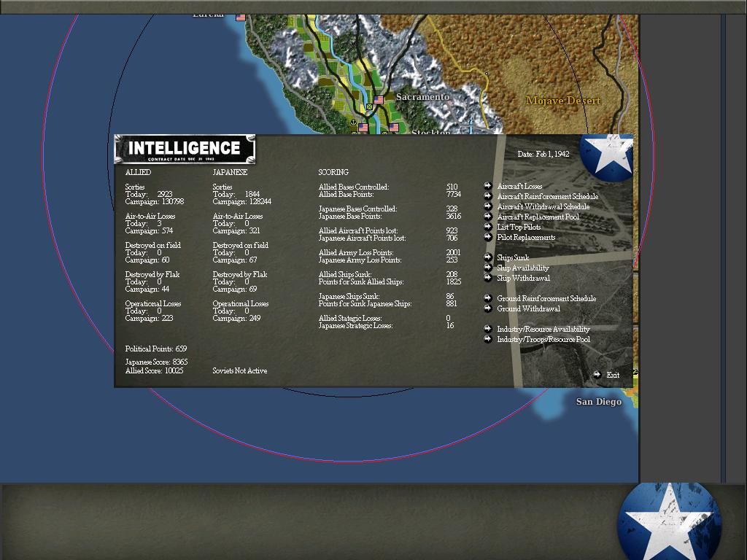
Task: Click Japanese Campaign sorties value 128244
Action: point(260,201)
